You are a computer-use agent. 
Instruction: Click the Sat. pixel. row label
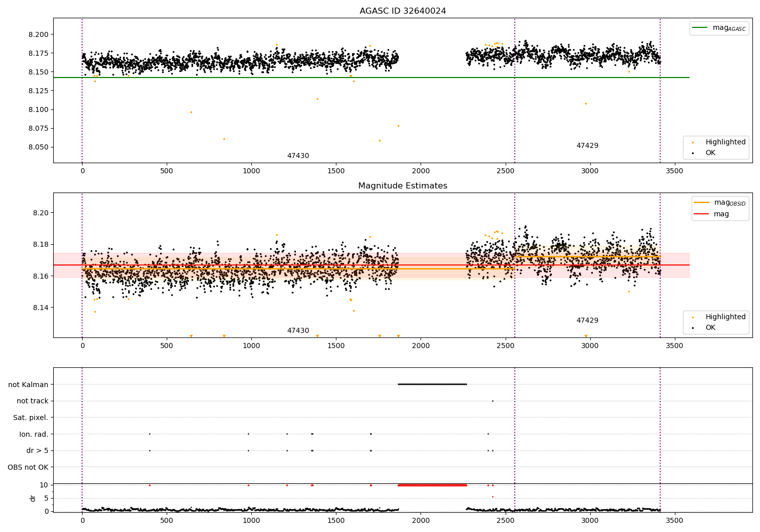(31, 418)
